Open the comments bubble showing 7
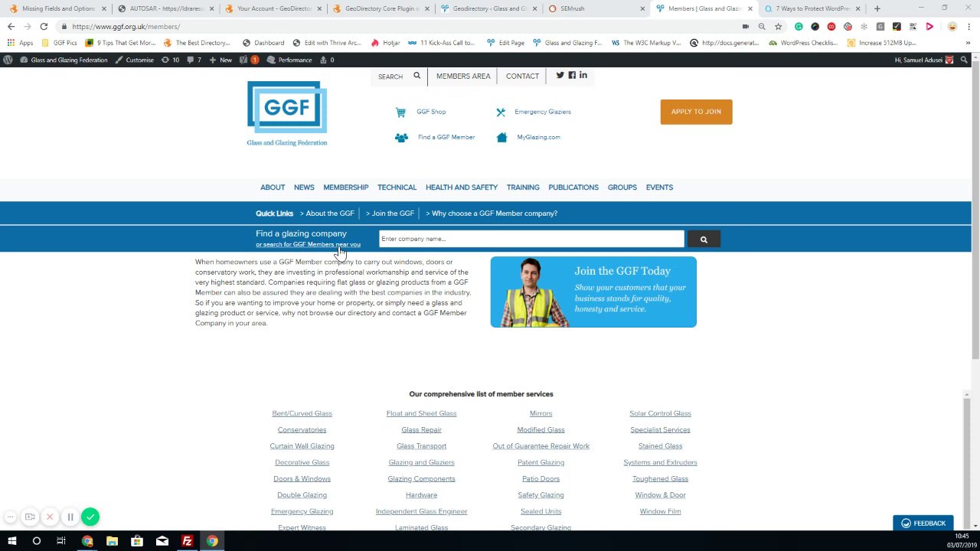 pyautogui.click(x=194, y=60)
